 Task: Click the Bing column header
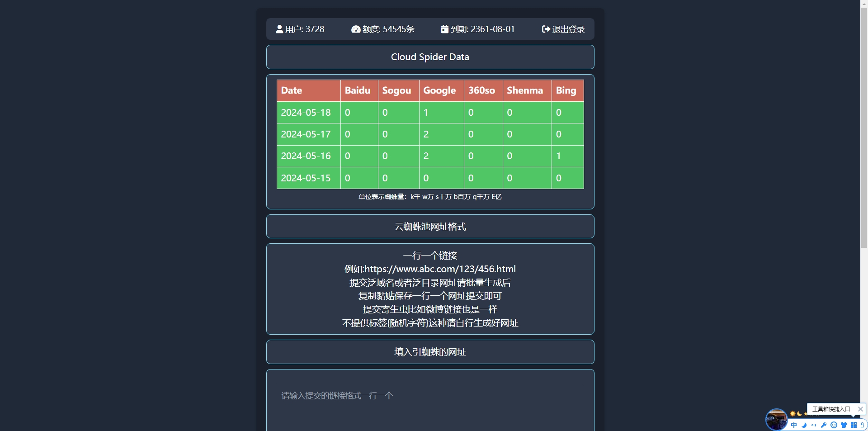tap(568, 90)
